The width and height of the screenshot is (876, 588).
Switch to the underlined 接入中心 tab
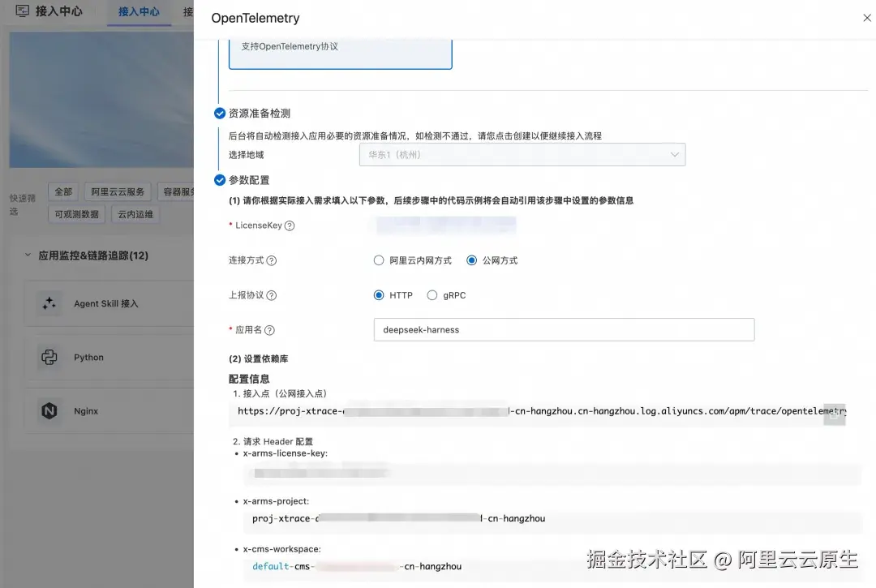(139, 11)
